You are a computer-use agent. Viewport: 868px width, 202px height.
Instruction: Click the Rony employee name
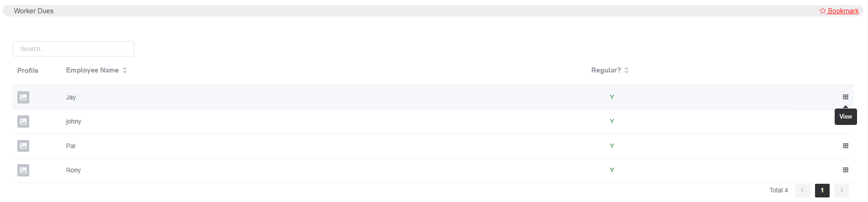click(73, 170)
